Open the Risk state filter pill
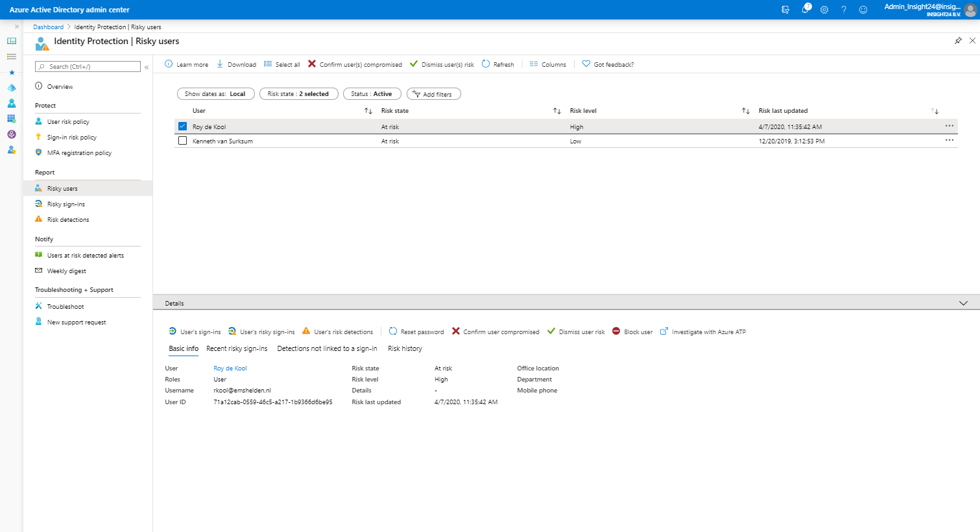Image resolution: width=980 pixels, height=532 pixels. tap(298, 94)
